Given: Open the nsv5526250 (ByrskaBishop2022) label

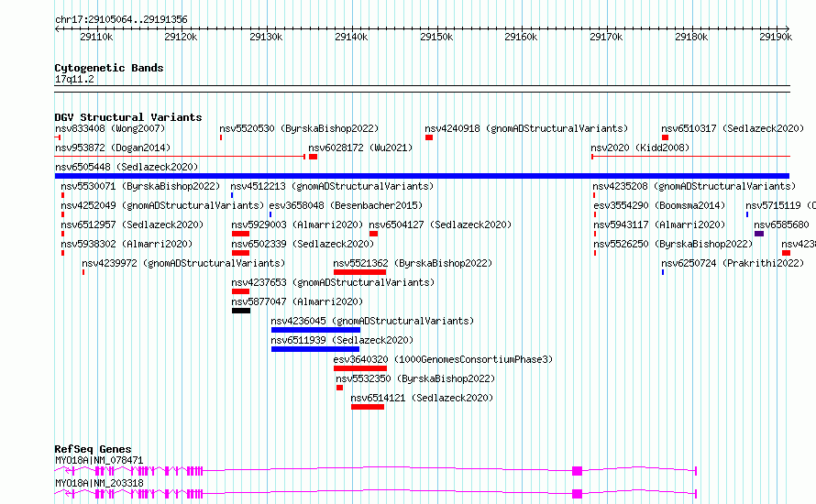Looking at the screenshot, I should click(673, 244).
